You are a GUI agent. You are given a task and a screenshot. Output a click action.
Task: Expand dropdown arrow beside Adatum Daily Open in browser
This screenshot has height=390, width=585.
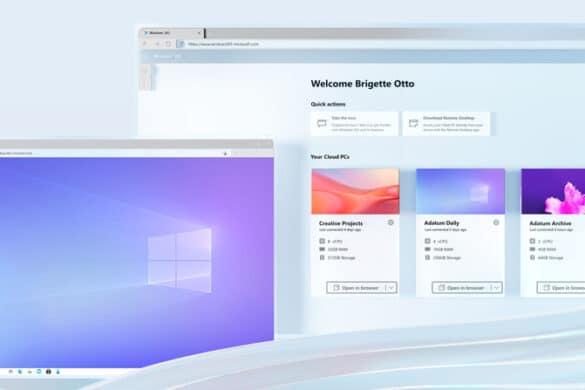click(497, 288)
